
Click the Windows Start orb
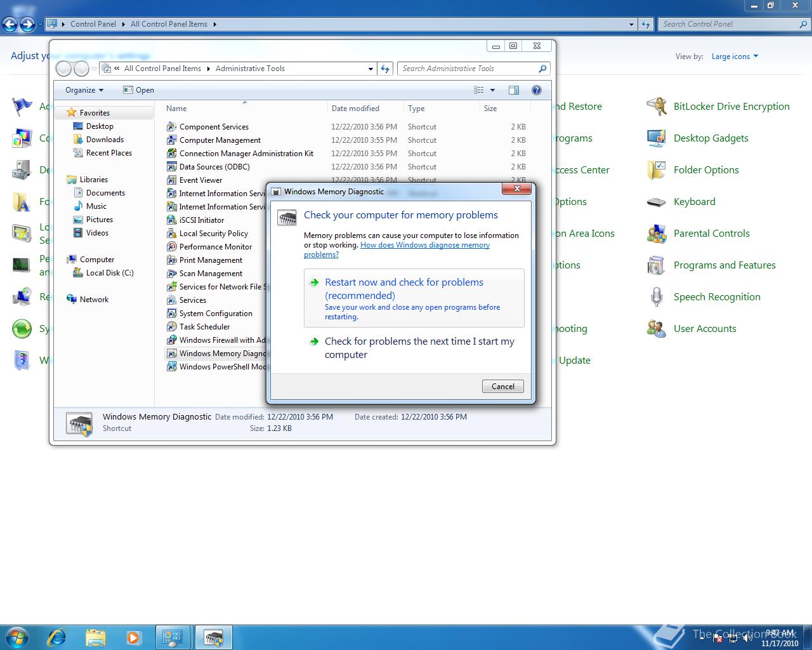click(x=17, y=637)
